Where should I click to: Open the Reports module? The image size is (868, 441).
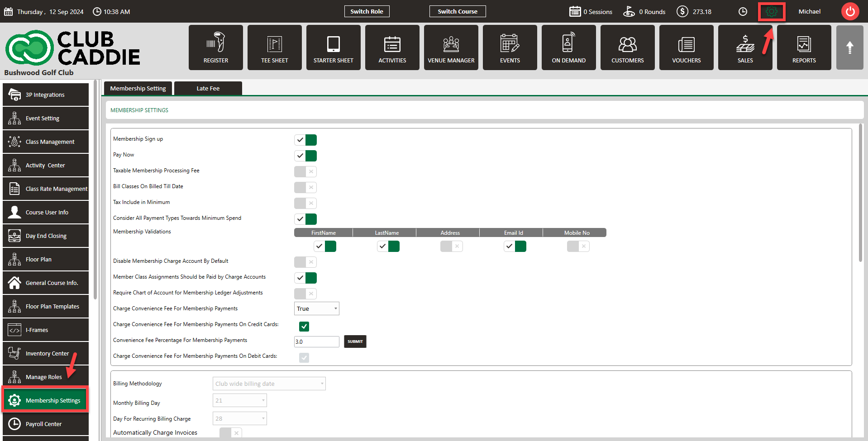[x=804, y=47]
